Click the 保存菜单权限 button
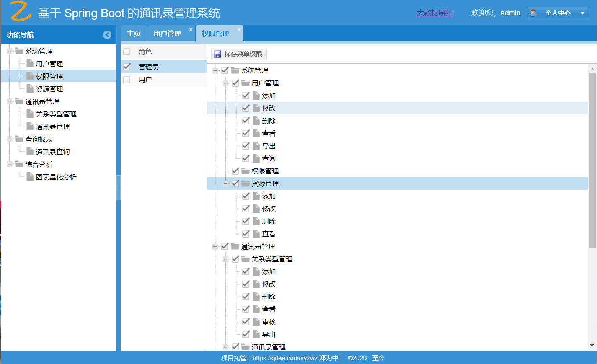This screenshot has height=364, width=597. (239, 54)
